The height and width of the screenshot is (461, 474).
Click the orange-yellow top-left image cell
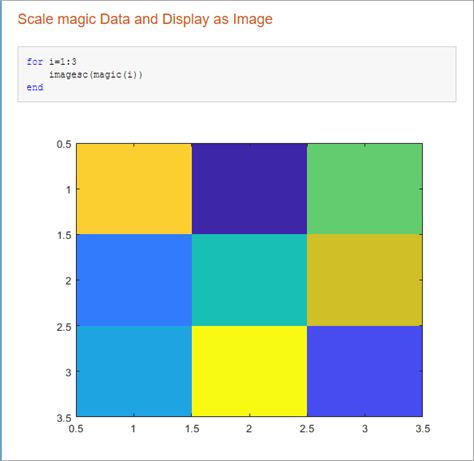[x=134, y=189]
